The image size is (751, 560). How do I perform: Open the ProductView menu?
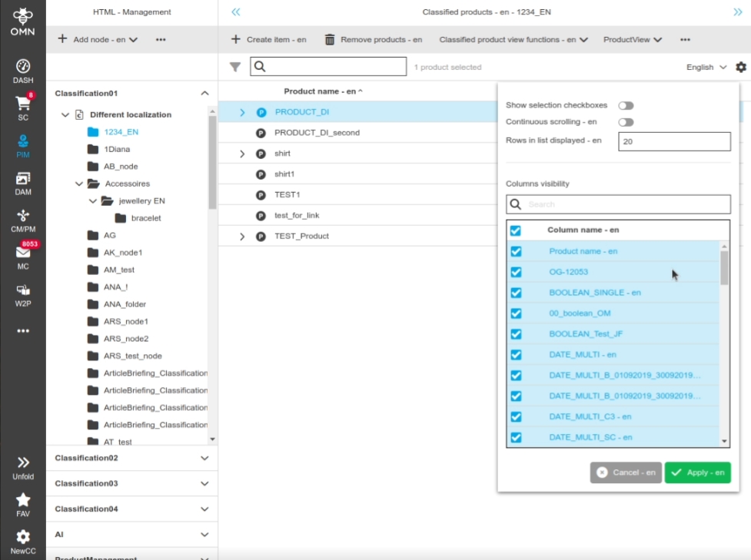point(632,40)
